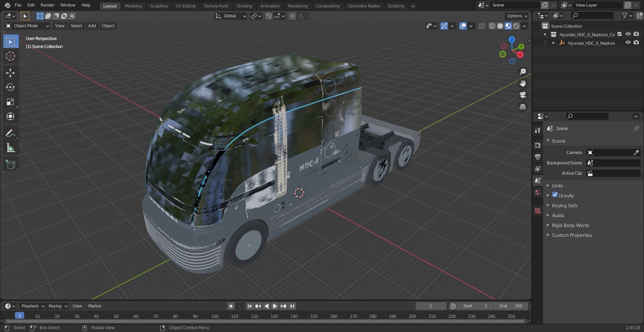Select the Measure tool
The width and height of the screenshot is (644, 332).
point(10,148)
